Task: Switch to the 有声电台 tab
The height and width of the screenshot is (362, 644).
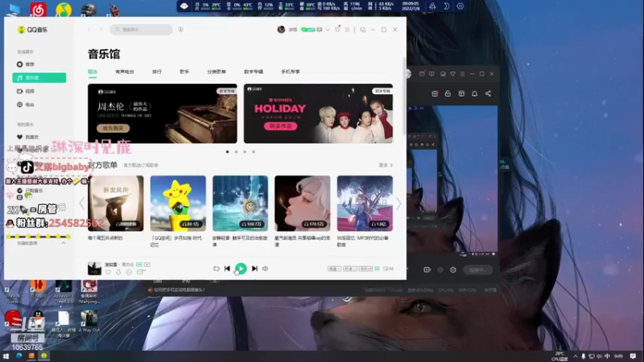Action: [x=125, y=72]
